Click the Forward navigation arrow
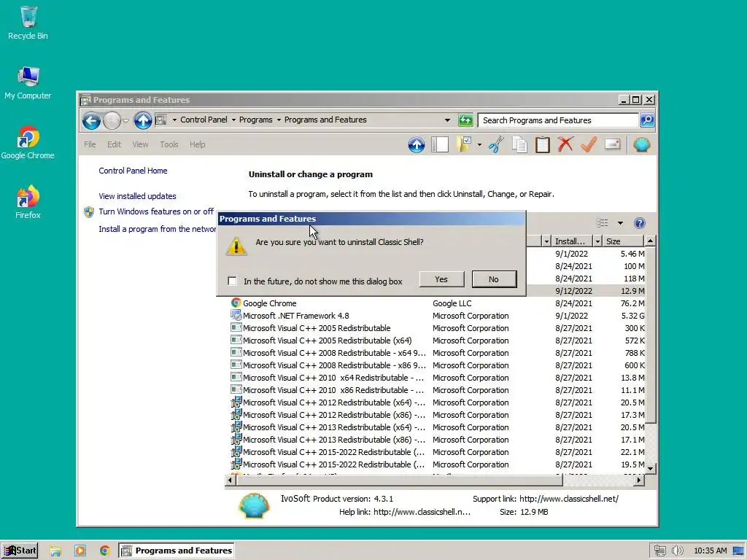Screen dimensions: 747x560 [112, 120]
